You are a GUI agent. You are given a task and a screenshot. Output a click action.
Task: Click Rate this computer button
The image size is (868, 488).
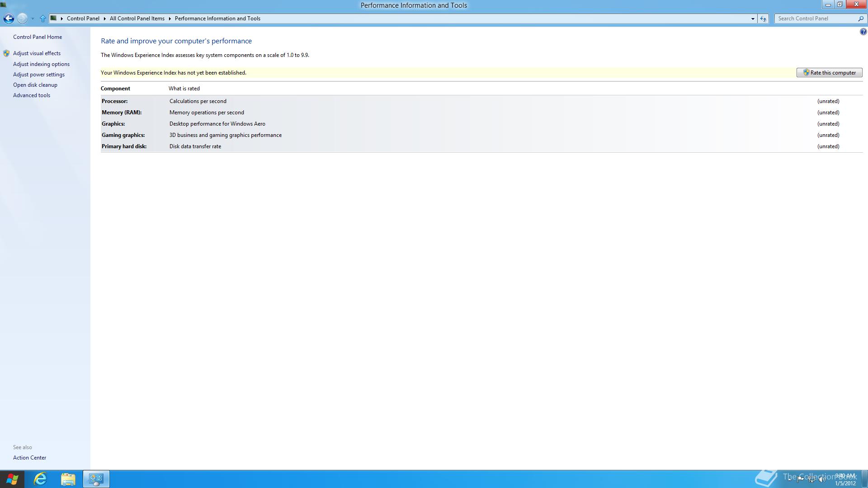tap(829, 73)
